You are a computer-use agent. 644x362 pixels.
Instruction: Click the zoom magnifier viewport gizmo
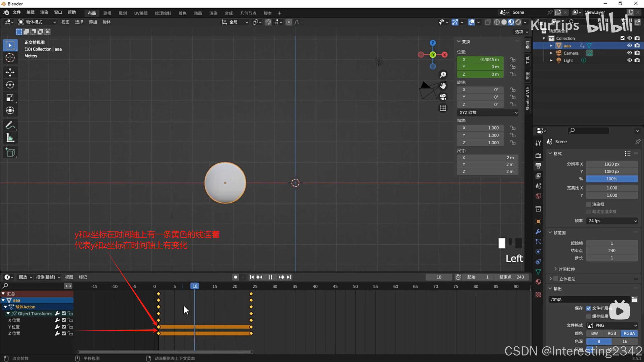(443, 75)
